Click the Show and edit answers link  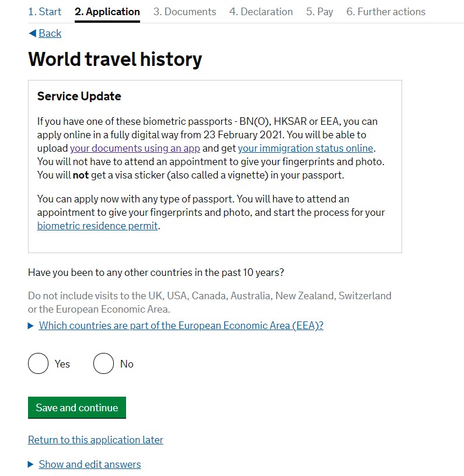(x=90, y=464)
